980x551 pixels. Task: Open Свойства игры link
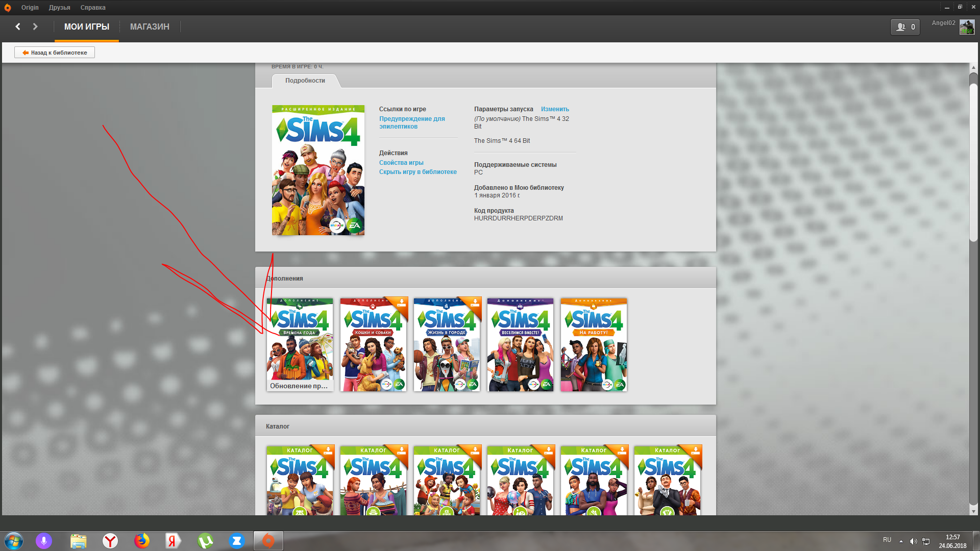pyautogui.click(x=401, y=163)
